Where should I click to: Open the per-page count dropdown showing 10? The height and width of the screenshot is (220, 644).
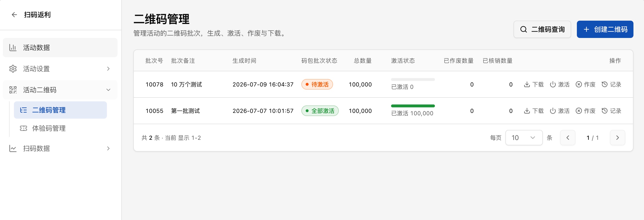tap(524, 138)
